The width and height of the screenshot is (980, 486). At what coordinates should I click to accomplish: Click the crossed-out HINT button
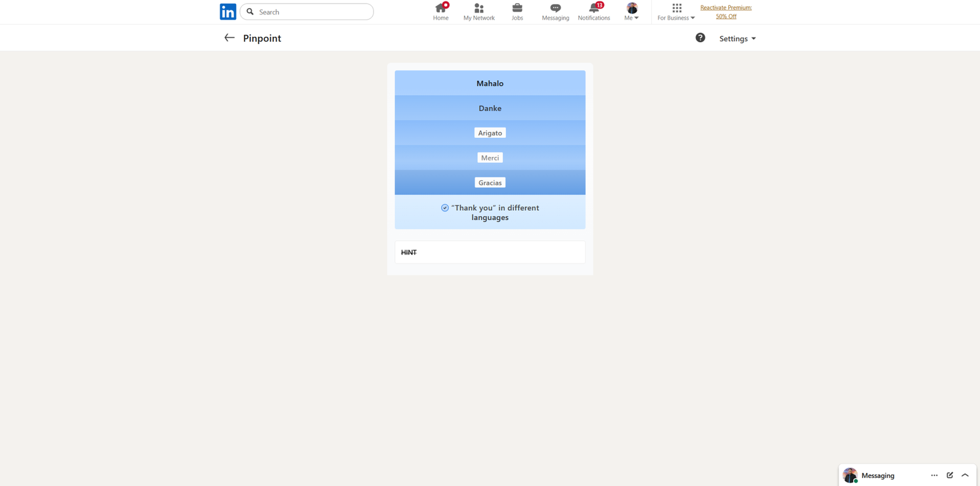coord(409,252)
